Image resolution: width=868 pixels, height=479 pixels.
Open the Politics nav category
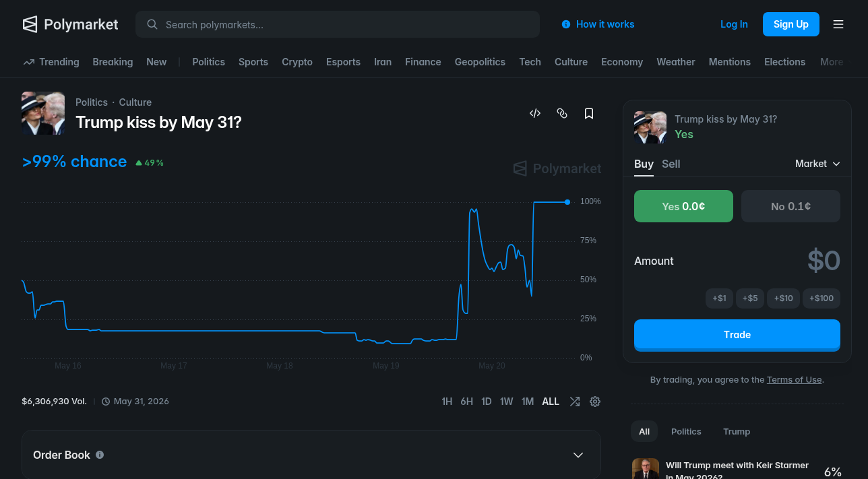pyautogui.click(x=209, y=62)
